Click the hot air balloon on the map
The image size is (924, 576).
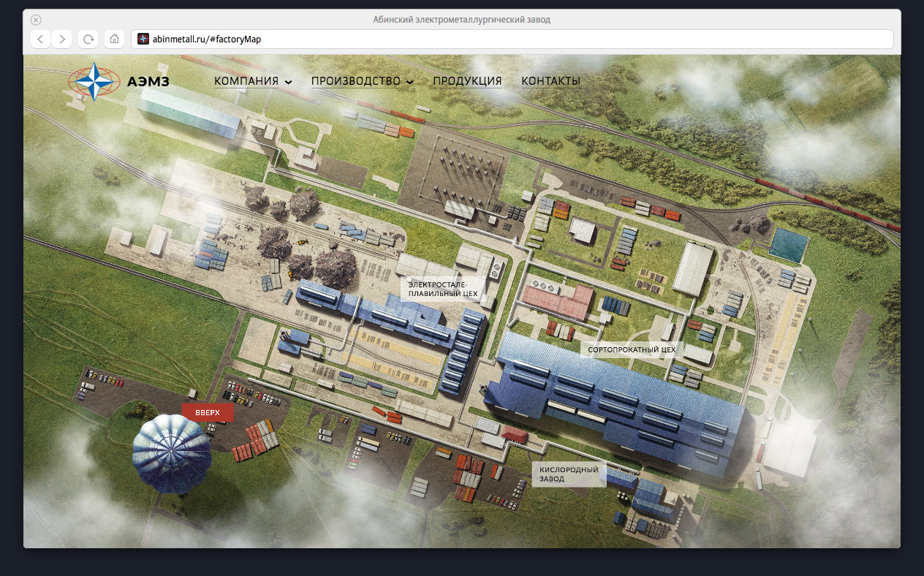click(172, 453)
